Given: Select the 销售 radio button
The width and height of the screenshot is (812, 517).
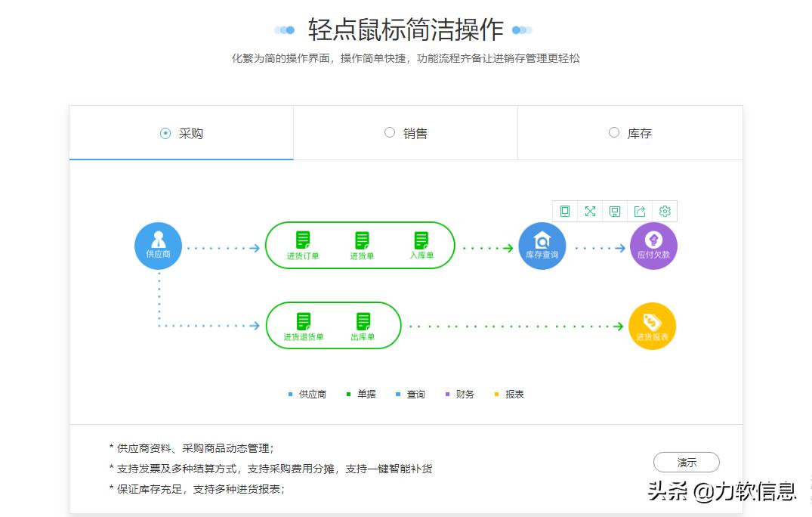Looking at the screenshot, I should pos(390,133).
